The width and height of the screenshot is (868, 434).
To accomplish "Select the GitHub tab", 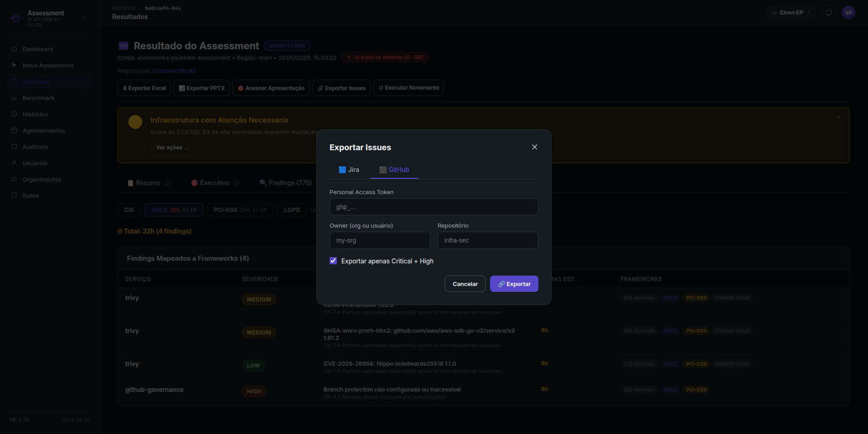I will tap(394, 170).
